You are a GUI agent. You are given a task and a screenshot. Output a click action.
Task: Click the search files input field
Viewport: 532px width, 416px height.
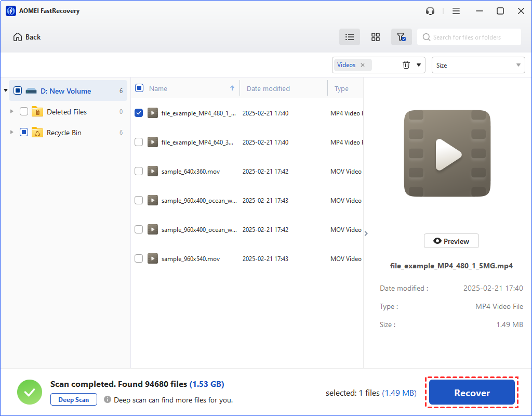(473, 37)
